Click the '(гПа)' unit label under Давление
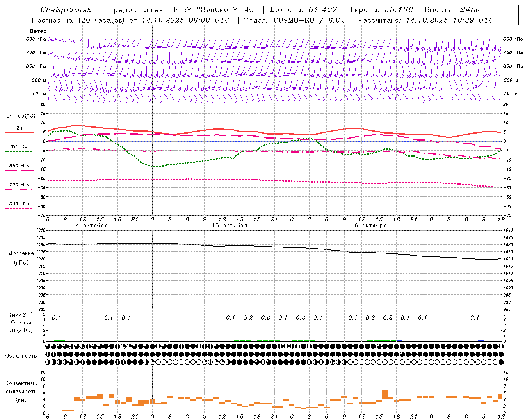The height and width of the screenshot is (420, 525). [21, 263]
